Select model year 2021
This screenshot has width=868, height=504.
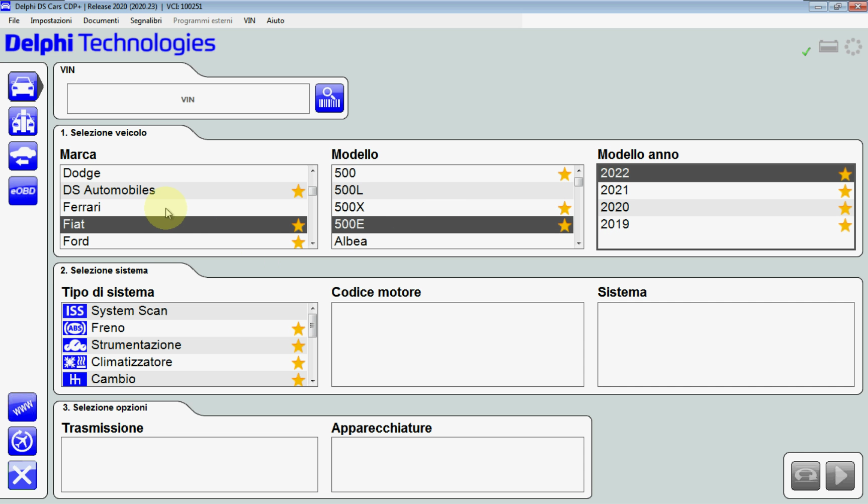726,190
